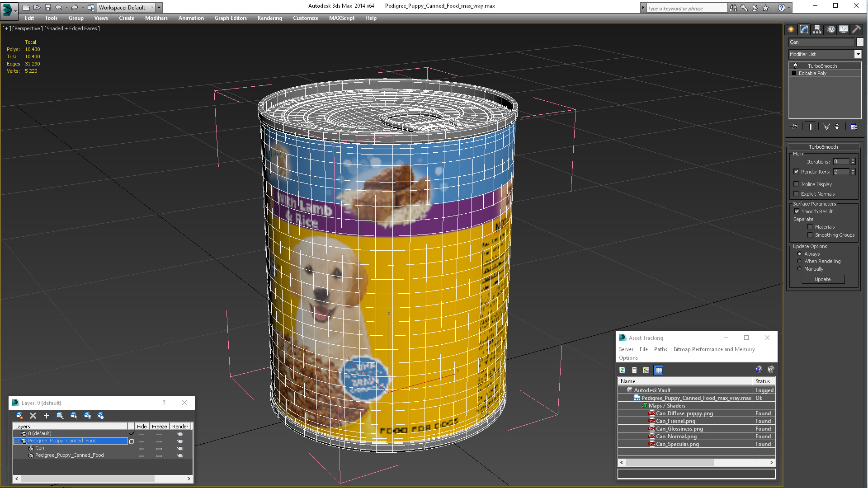Enable Separate by Smoothing Groups checkbox
Image resolution: width=868 pixels, height=488 pixels.
click(811, 235)
